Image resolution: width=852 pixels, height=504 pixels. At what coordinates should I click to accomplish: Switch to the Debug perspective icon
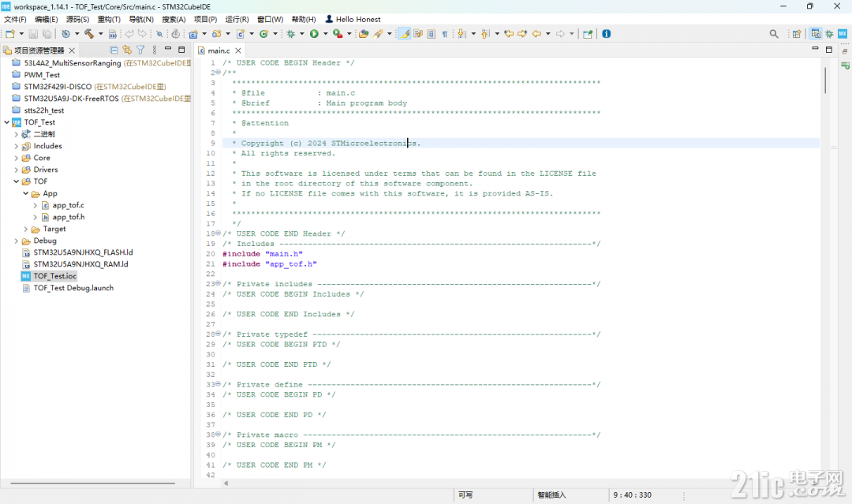pos(829,34)
